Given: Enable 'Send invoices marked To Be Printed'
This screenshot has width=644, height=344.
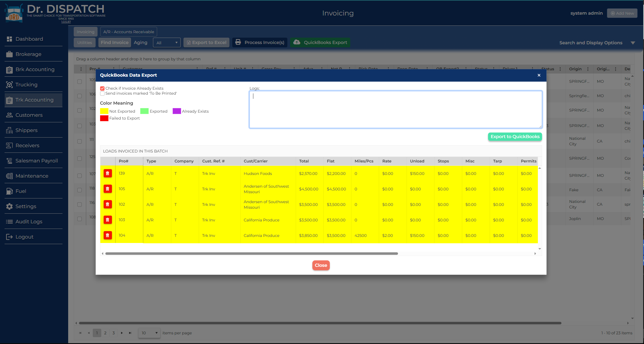Looking at the screenshot, I should click(x=102, y=94).
